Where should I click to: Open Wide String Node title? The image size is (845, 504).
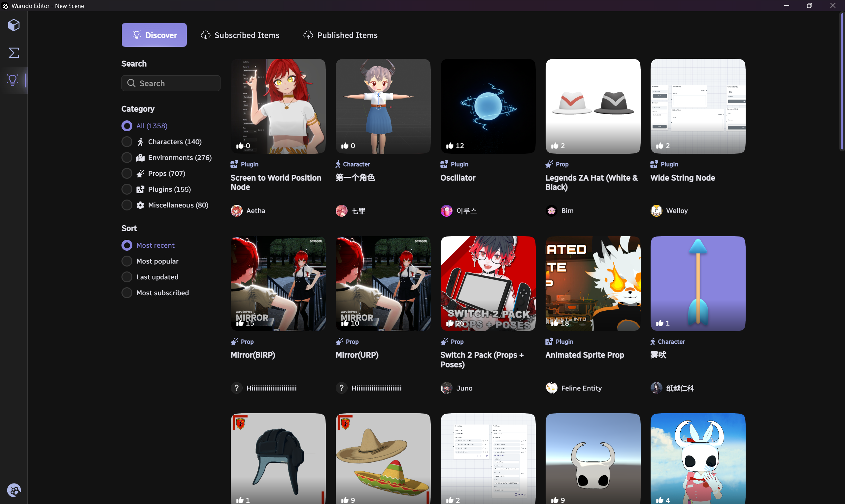683,178
